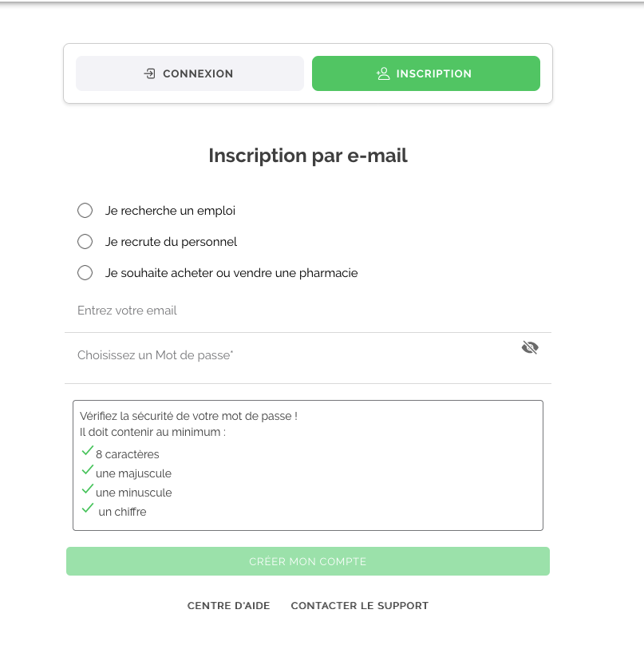Click the green checkmark next to 8 caractères
Viewport: 644px width, 661px height.
[x=87, y=451]
